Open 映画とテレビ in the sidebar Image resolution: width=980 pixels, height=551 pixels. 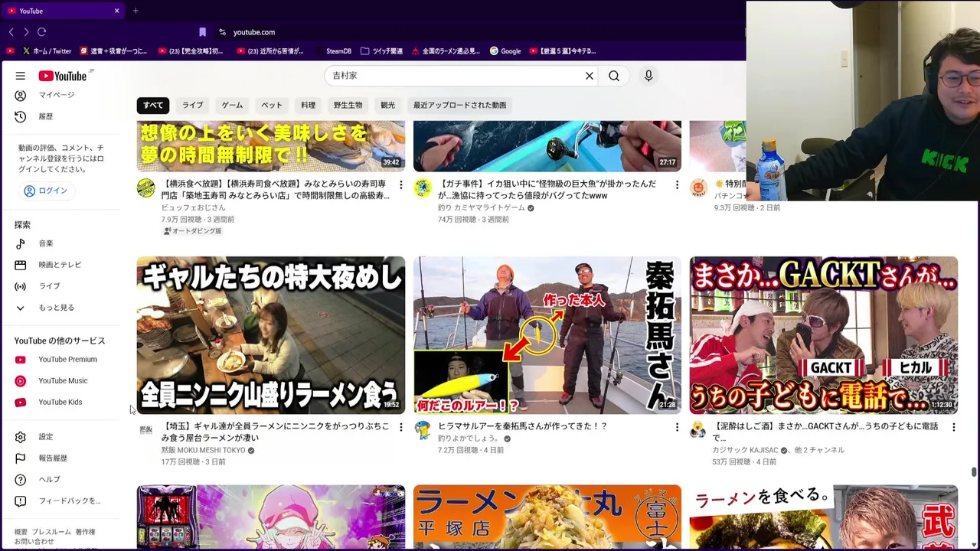coord(60,265)
